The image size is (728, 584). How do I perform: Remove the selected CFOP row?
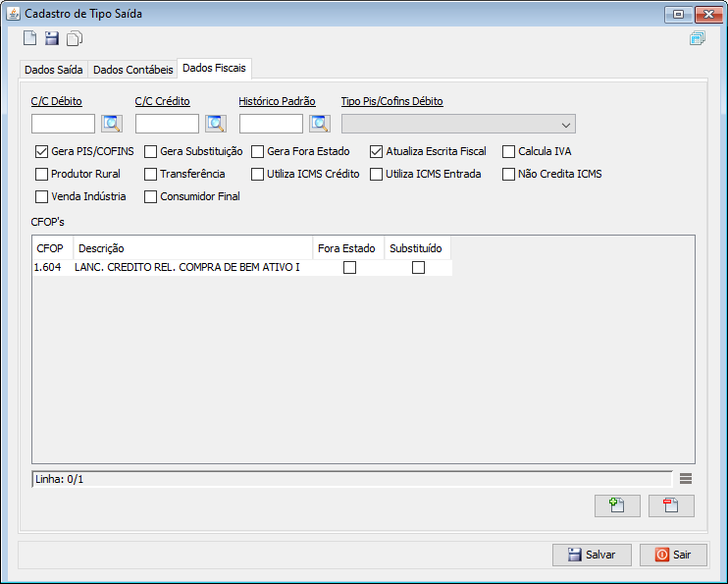tap(671, 505)
